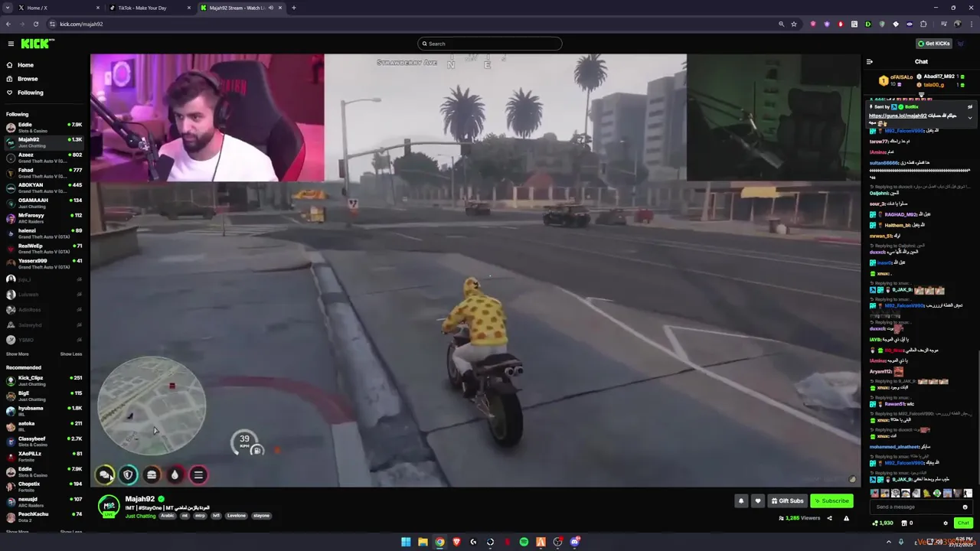Click the Levelone tag

237,516
